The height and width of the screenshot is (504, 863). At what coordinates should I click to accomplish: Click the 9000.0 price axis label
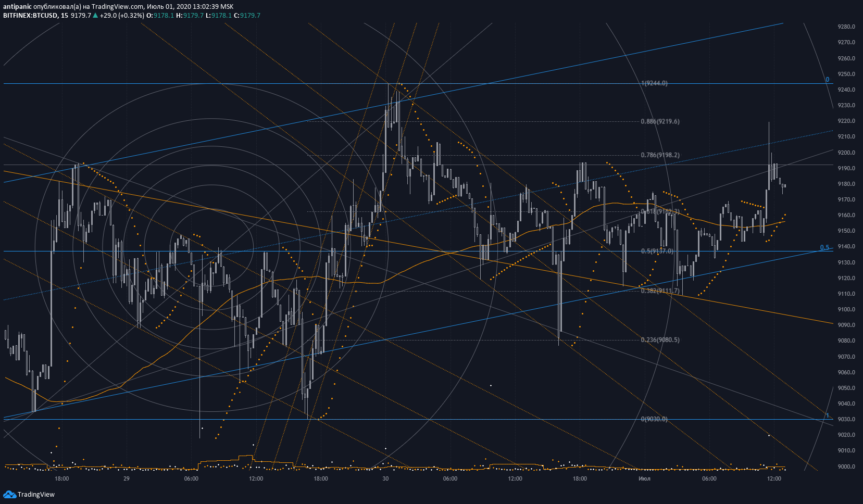846,467
